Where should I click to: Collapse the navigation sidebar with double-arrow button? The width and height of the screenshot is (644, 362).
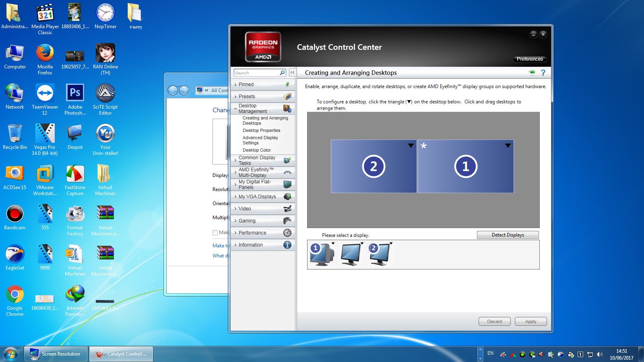point(292,73)
